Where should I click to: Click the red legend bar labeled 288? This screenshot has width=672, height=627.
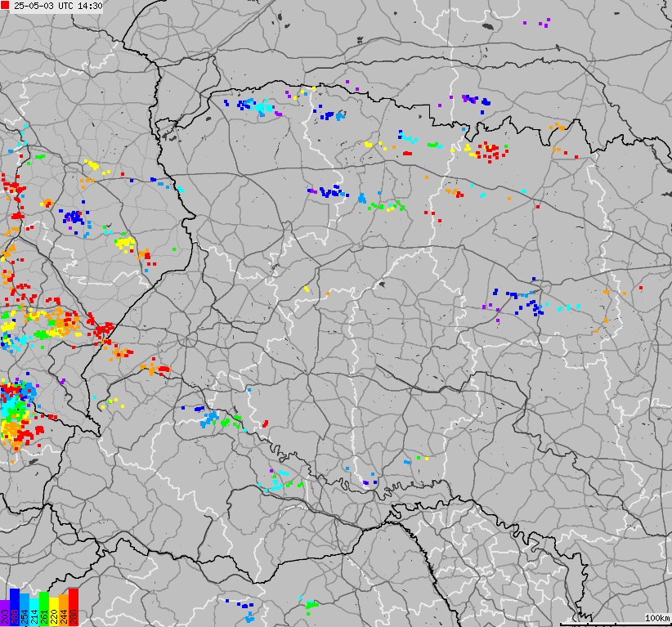[x=74, y=607]
